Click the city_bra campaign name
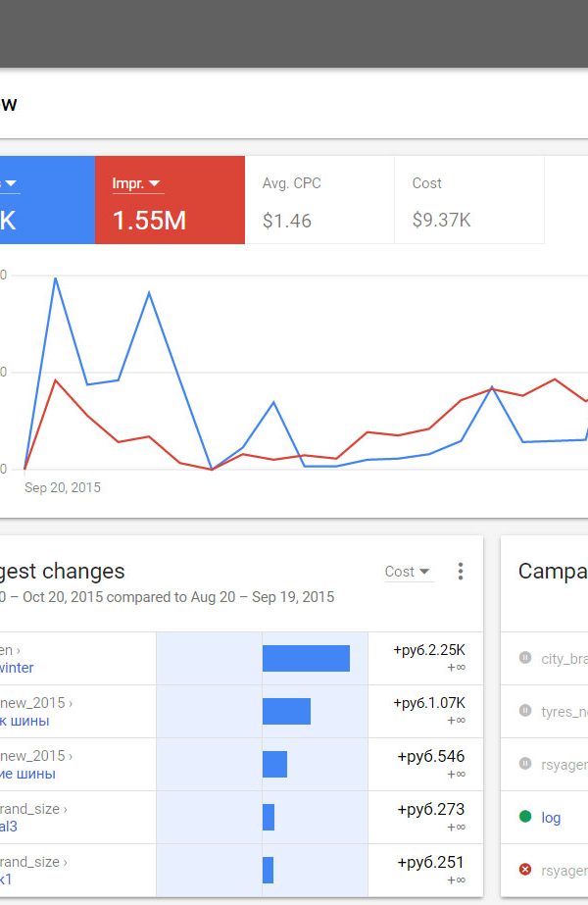 tap(564, 659)
